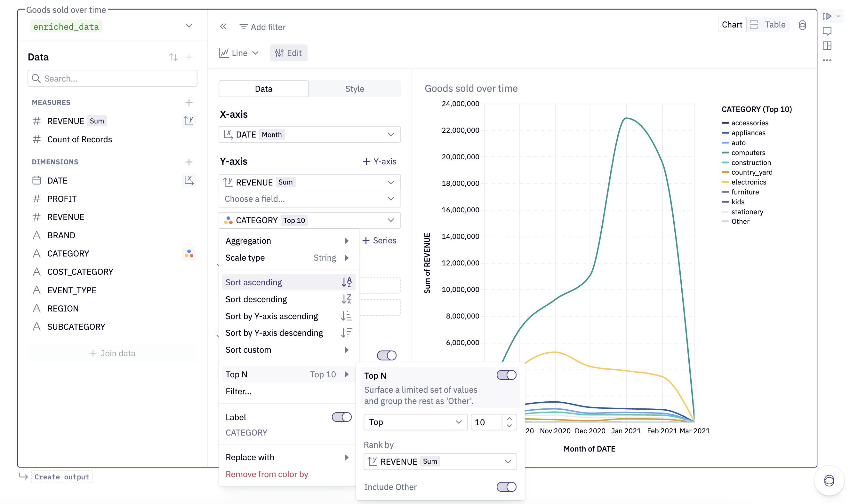Click the Search field in the Data panel
This screenshot has height=504, width=850.
coord(112,78)
